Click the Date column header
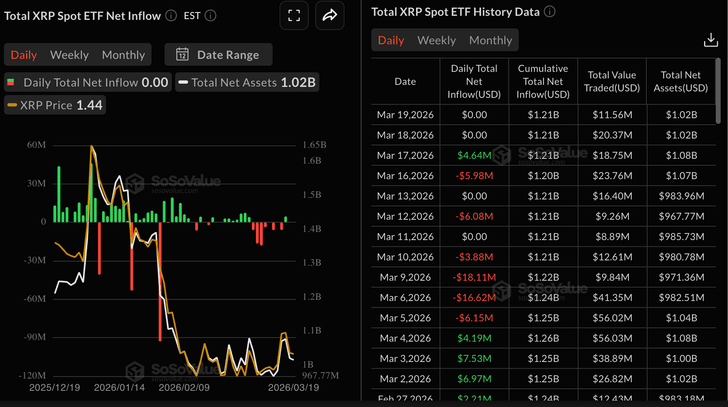This screenshot has height=407, width=728. click(405, 81)
